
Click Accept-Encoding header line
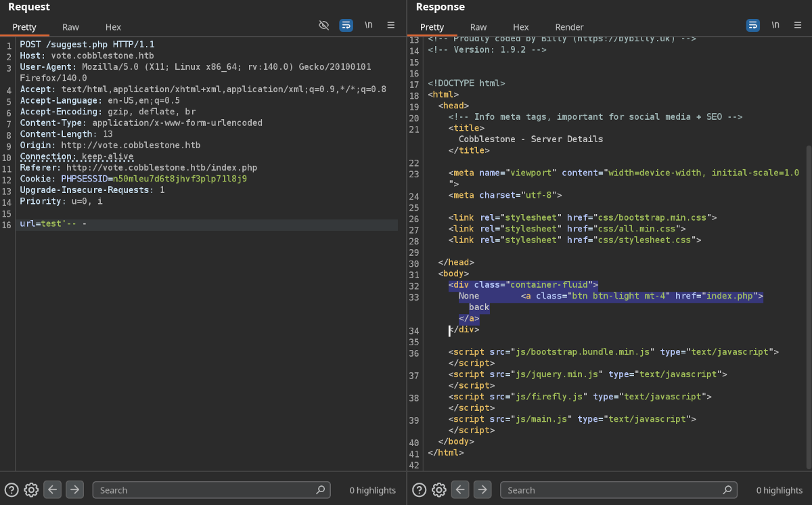pyautogui.click(x=108, y=112)
